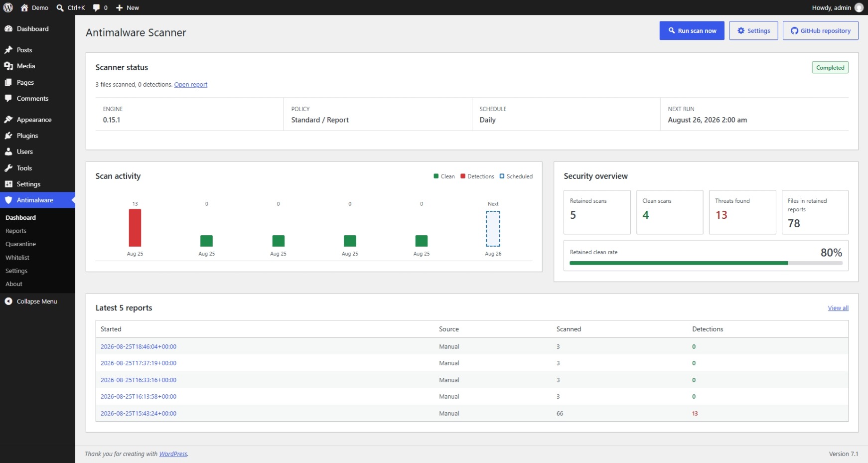Click the Collapse Menu arrow icon
Screen dimensions: 868x463
8,301
